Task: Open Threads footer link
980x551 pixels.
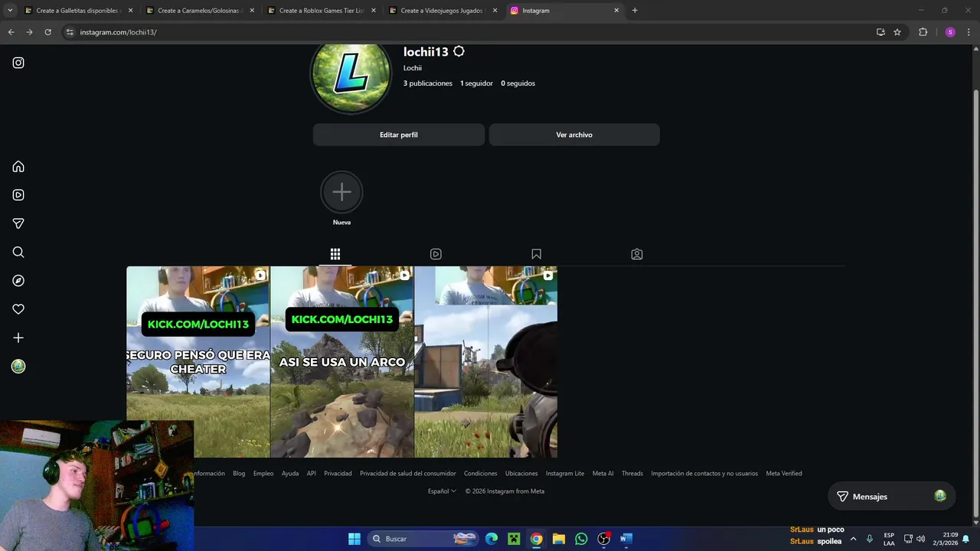Action: pos(632,474)
